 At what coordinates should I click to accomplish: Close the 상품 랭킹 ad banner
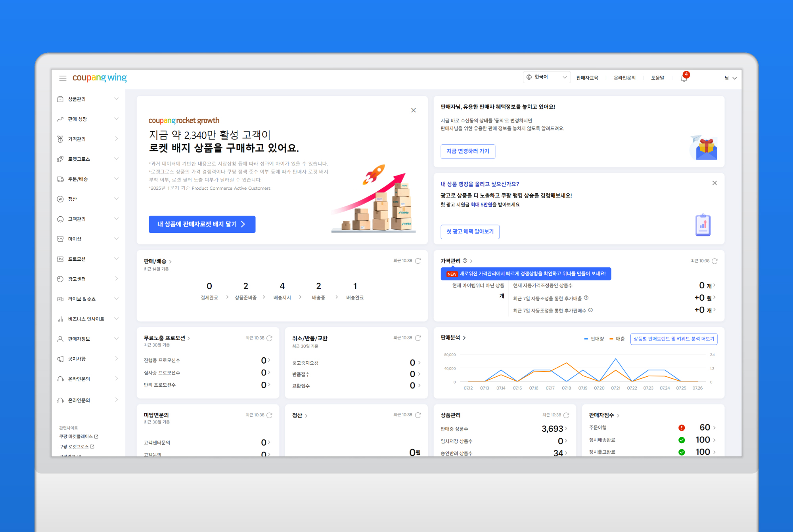point(714,183)
